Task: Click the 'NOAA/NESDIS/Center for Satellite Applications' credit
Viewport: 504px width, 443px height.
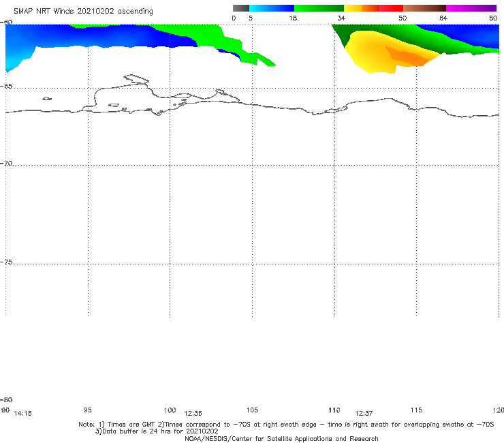Action: [x=281, y=438]
